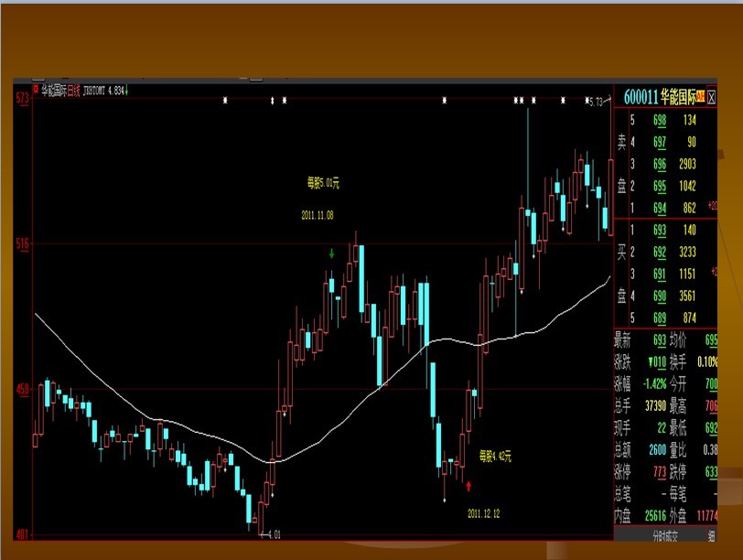Viewport: 743px width, 560px height.
Task: Click the 华能国际 stock name in chart header
Action: point(53,91)
